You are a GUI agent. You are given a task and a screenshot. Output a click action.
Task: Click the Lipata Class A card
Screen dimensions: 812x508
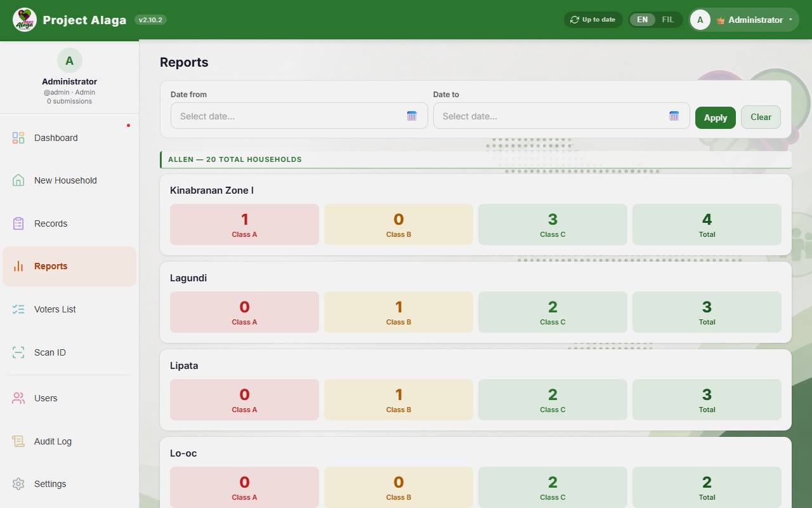point(244,399)
